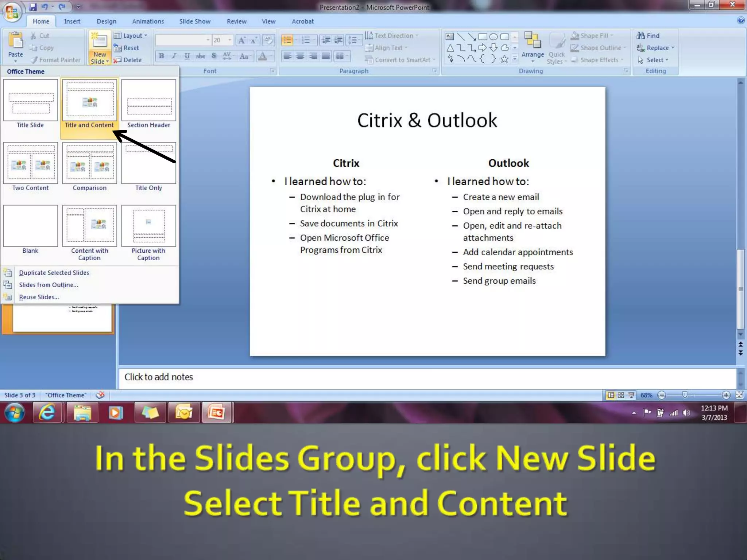Screen dimensions: 747x560
Task: Open the font name combo box
Action: point(183,40)
